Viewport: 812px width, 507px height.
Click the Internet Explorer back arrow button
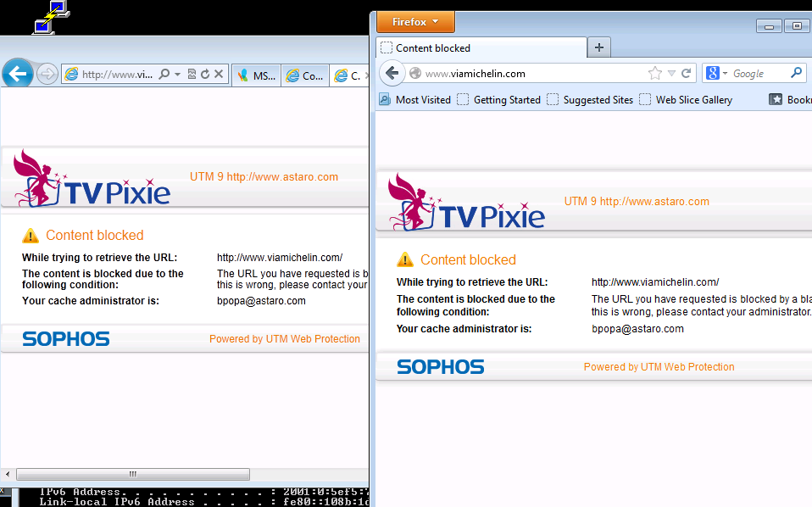[18, 74]
